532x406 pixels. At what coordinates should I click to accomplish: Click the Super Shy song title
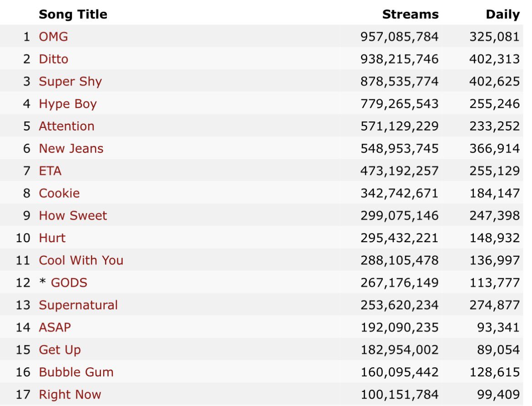point(70,81)
